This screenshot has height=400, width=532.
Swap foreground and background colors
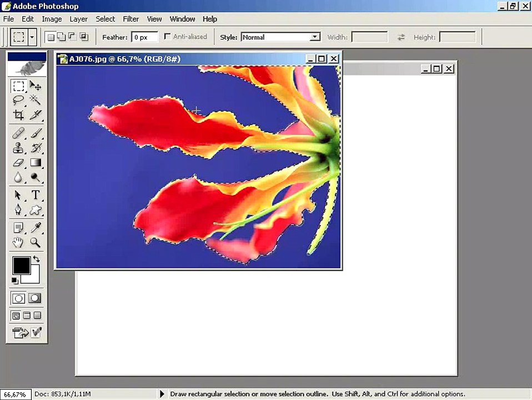[36, 259]
